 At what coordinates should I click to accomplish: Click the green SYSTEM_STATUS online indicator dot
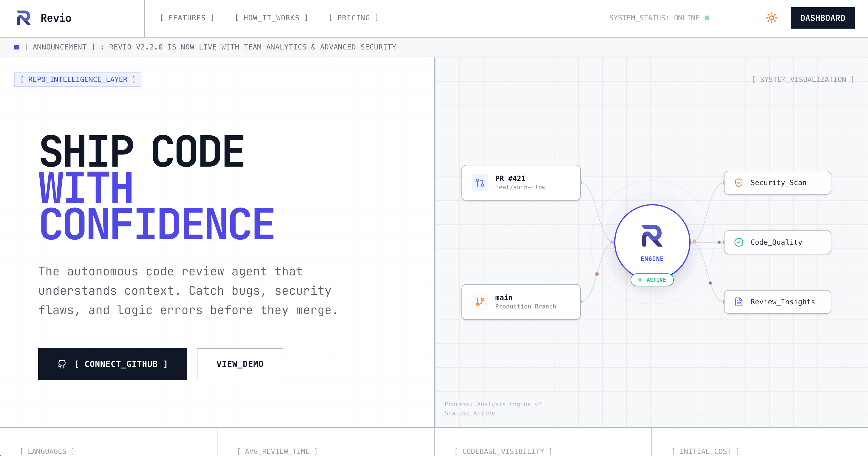707,18
